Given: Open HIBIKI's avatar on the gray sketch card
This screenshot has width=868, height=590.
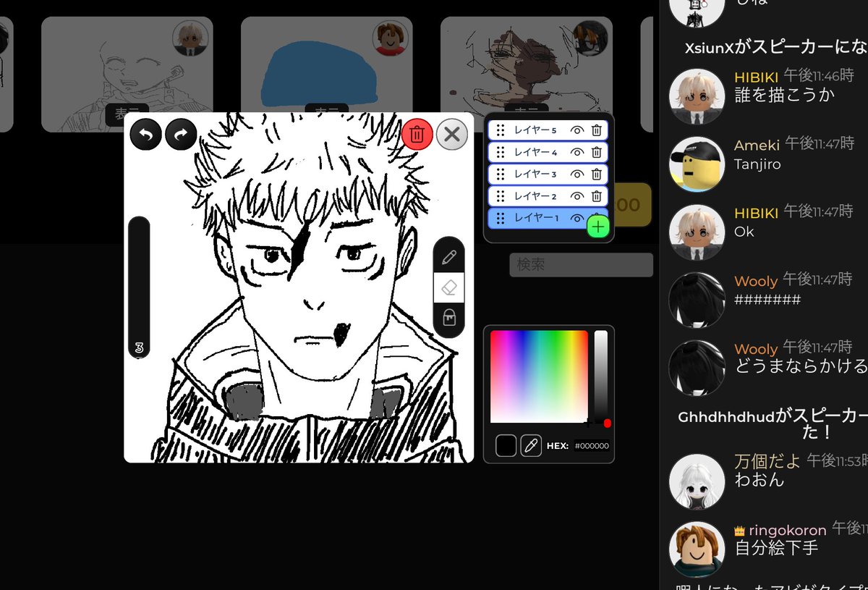Looking at the screenshot, I should [192, 38].
